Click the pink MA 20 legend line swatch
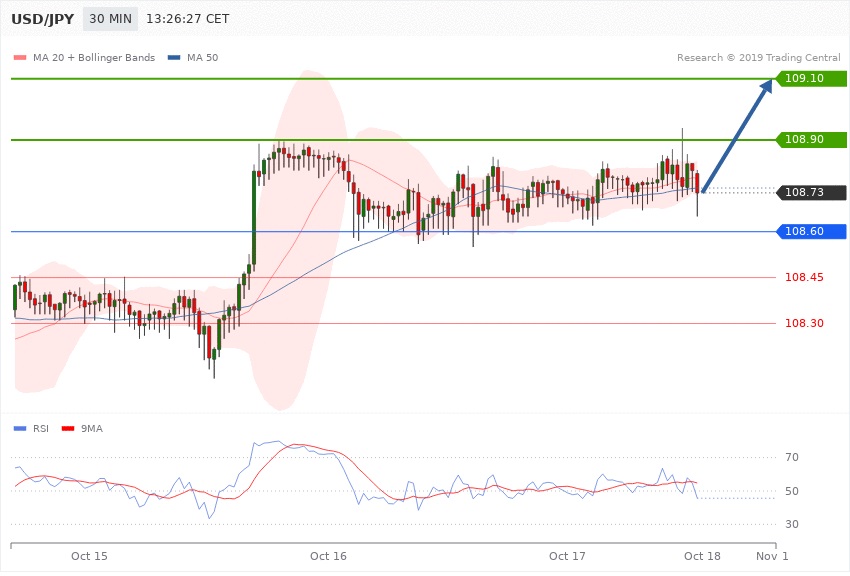 (x=20, y=57)
